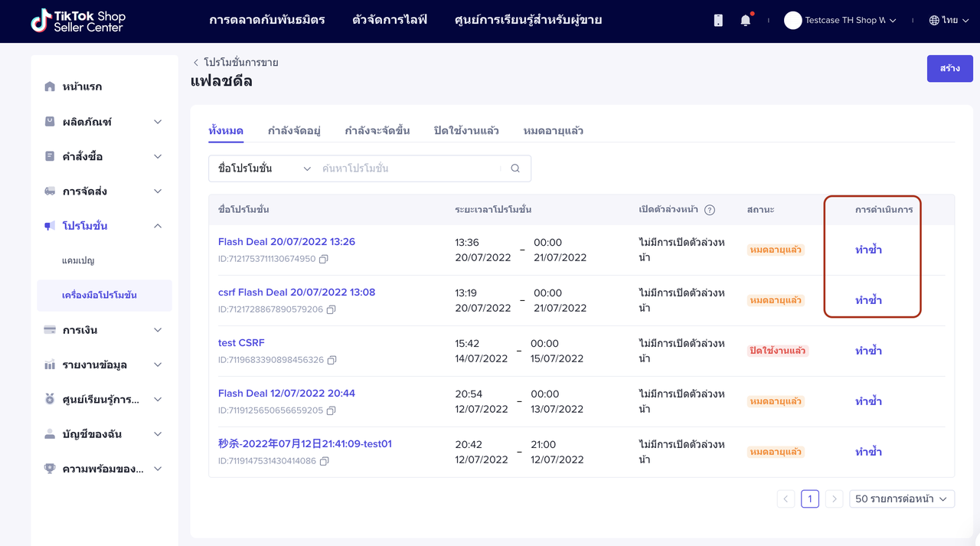Click the mobile phone icon in header
The image size is (980, 546).
click(718, 21)
